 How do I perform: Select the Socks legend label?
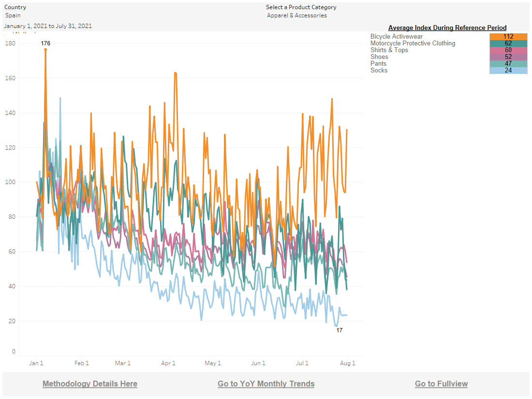pos(379,71)
